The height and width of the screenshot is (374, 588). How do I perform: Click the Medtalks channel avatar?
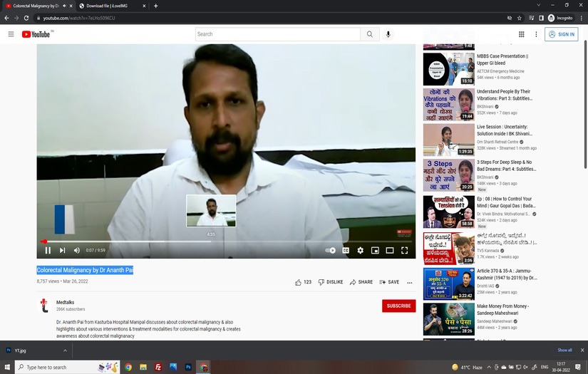pyautogui.click(x=44, y=306)
